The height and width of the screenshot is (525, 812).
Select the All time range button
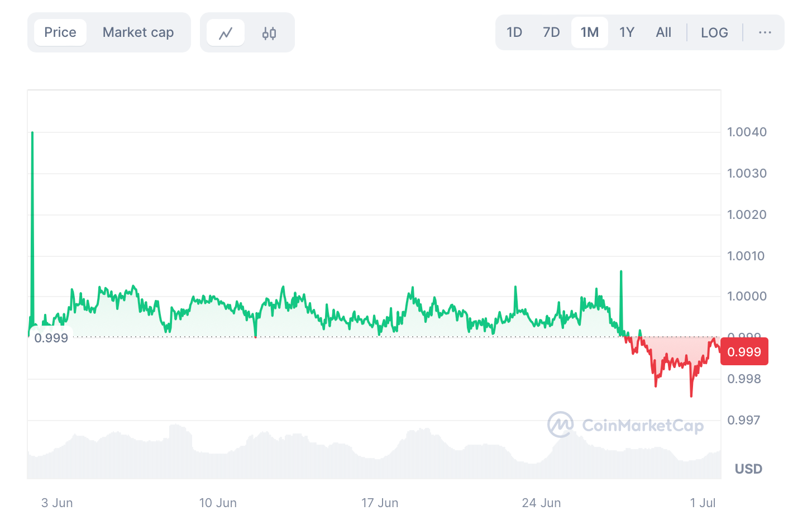click(663, 32)
